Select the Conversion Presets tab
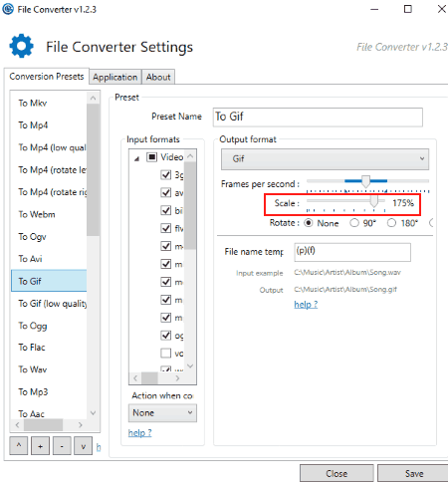Image resolution: width=448 pixels, height=482 pixels. 47,77
